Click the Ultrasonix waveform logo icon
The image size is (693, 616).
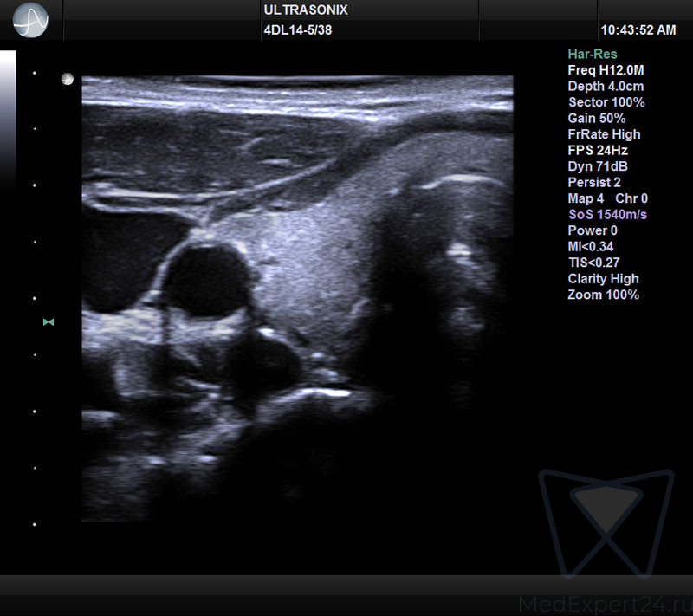point(32,20)
